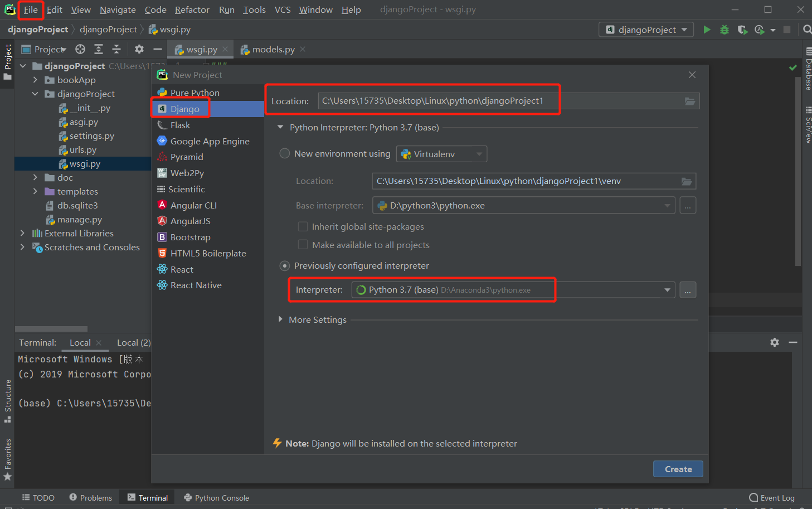Close the Local terminal tab
812x509 pixels.
tap(99, 342)
